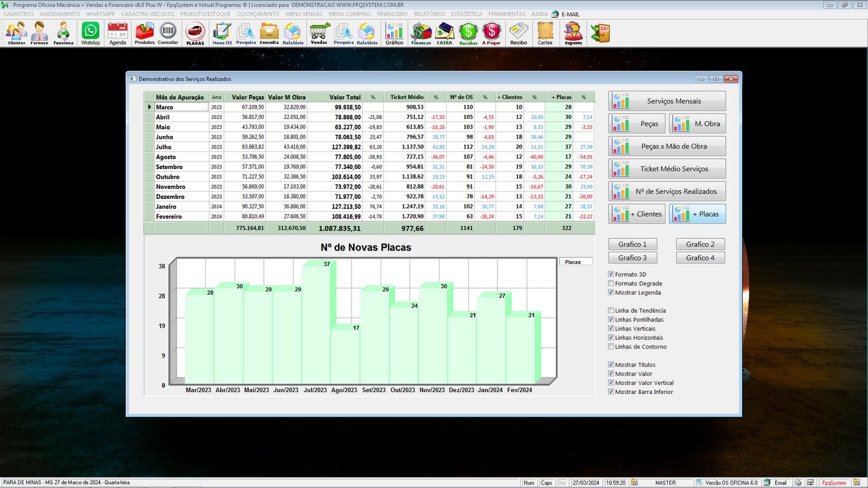Open the RELATÓRIOS menu
The height and width of the screenshot is (488, 868).
[429, 14]
